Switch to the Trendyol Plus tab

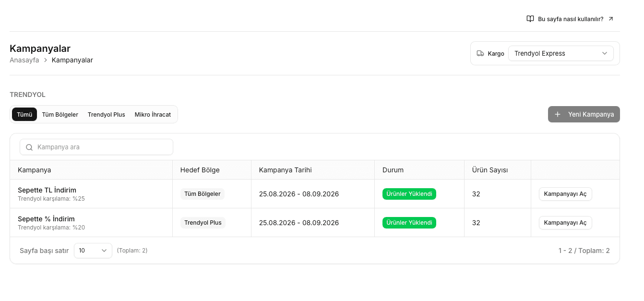coord(107,114)
